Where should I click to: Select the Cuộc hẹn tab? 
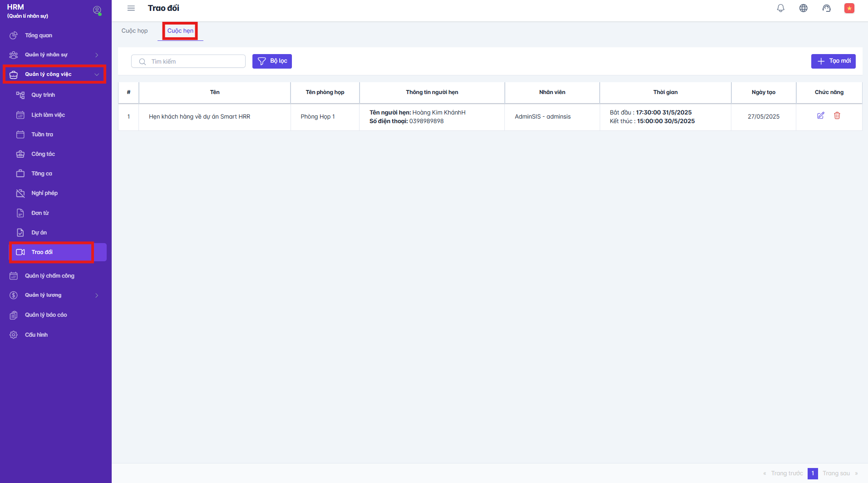coord(180,31)
